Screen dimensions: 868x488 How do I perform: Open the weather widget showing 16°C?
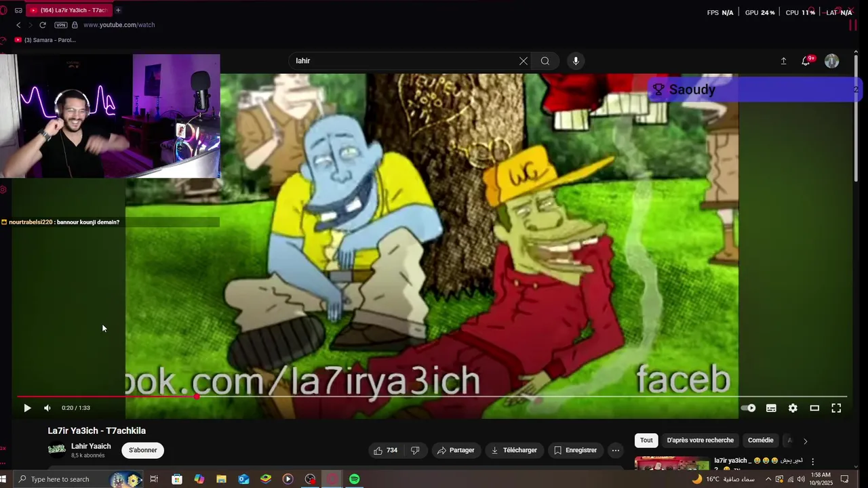(x=722, y=479)
